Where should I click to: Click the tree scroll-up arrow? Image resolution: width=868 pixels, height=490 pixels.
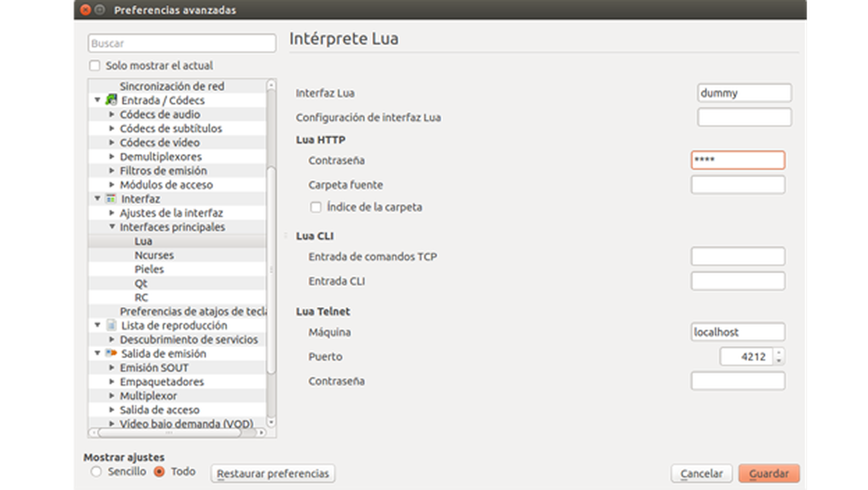pyautogui.click(x=271, y=85)
